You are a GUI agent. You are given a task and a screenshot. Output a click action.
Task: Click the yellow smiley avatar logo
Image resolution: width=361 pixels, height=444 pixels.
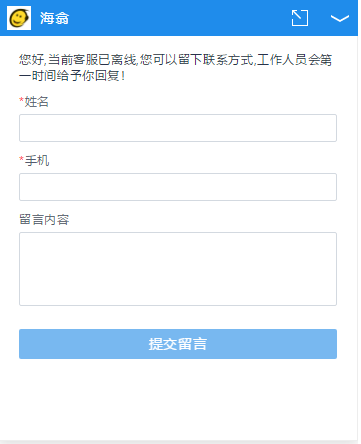[x=19, y=18]
